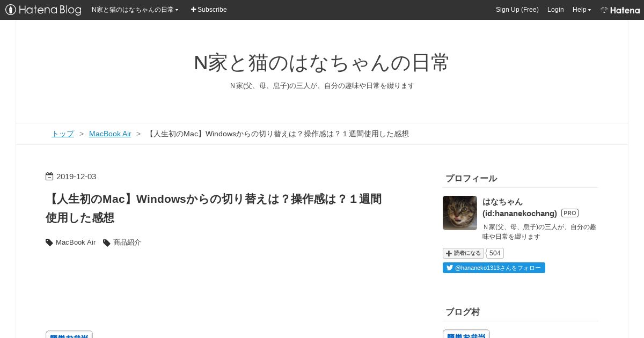Open Sign Up (Free) link
This screenshot has height=338, width=644.
(517, 10)
